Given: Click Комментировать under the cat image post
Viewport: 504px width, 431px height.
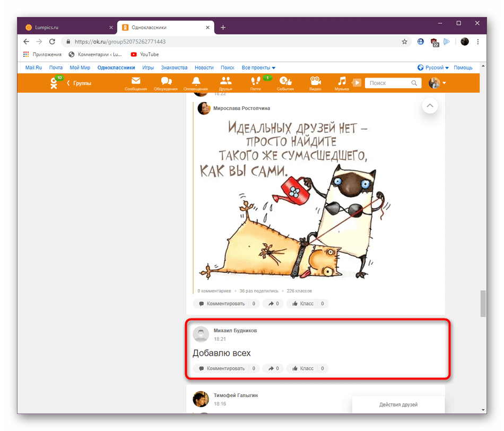Looking at the screenshot, I should (227, 304).
